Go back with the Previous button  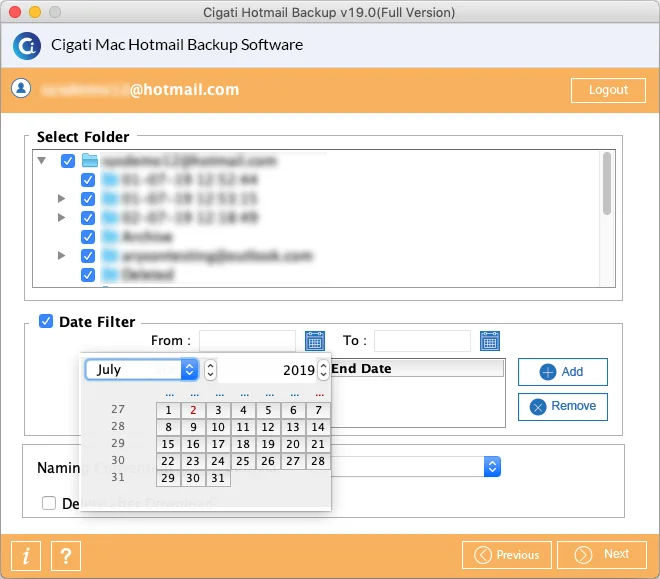pyautogui.click(x=506, y=555)
